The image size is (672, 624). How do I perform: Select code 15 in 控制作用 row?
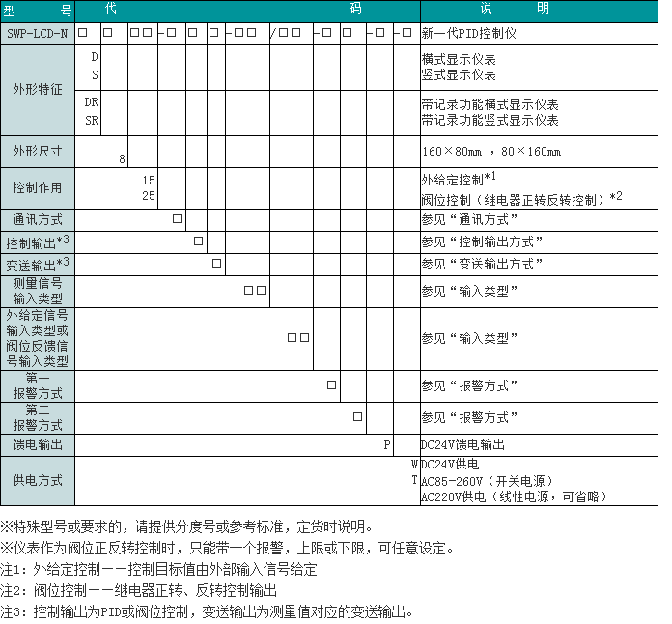(149, 180)
